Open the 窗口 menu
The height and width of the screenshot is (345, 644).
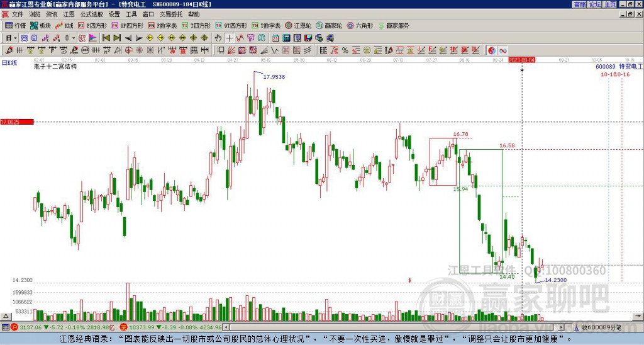click(x=148, y=14)
